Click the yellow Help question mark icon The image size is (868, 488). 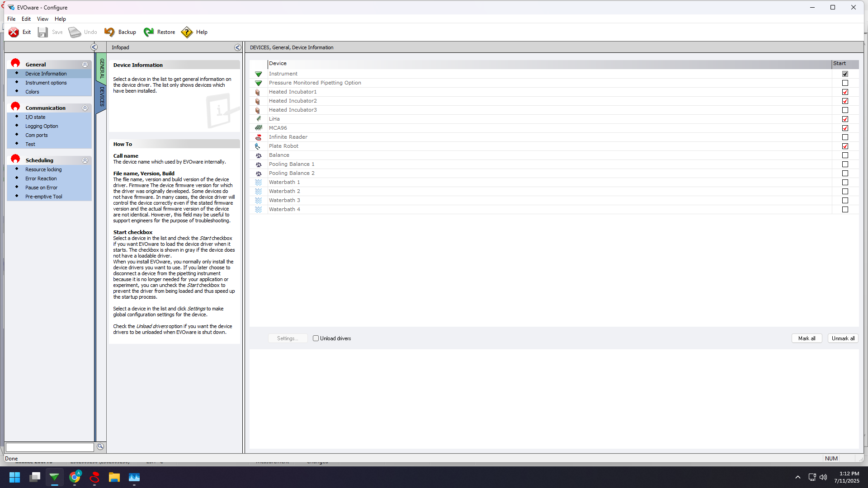pyautogui.click(x=187, y=32)
